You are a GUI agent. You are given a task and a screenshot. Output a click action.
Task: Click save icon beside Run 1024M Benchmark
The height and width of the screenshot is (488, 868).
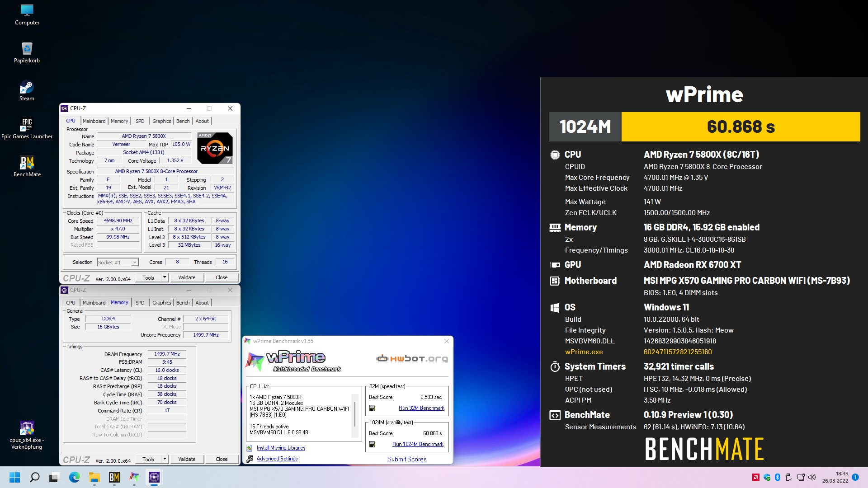pyautogui.click(x=372, y=444)
